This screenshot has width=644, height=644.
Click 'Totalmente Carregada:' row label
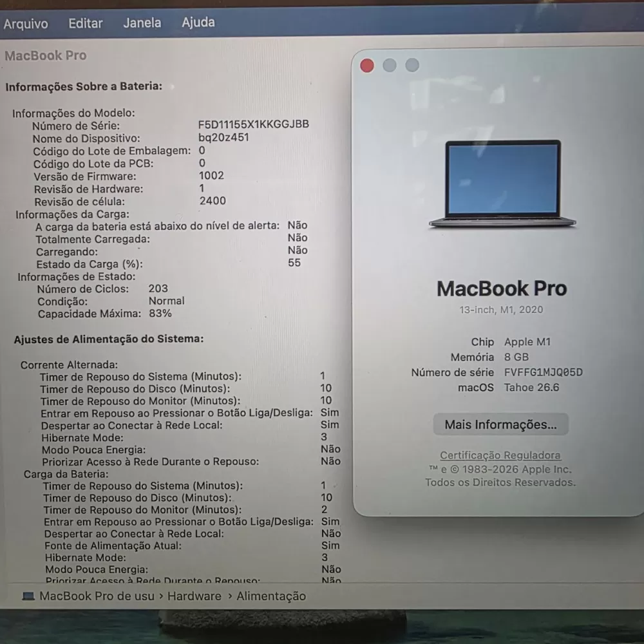[x=93, y=239]
